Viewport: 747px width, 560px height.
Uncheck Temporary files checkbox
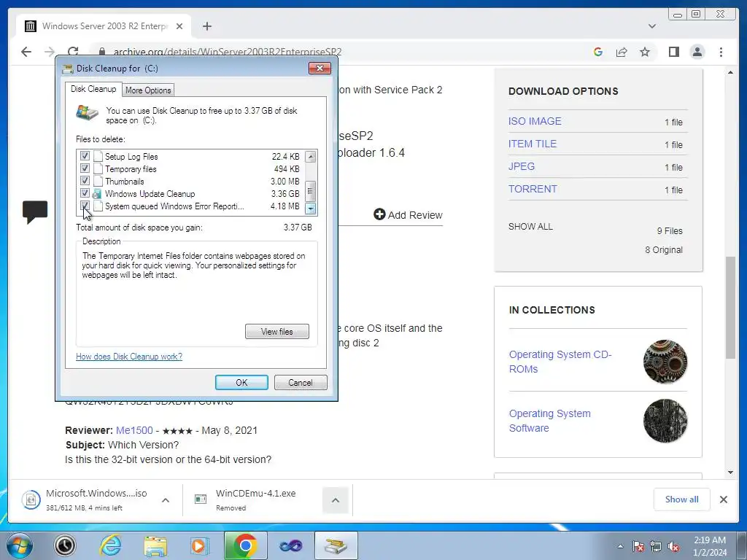[85, 168]
